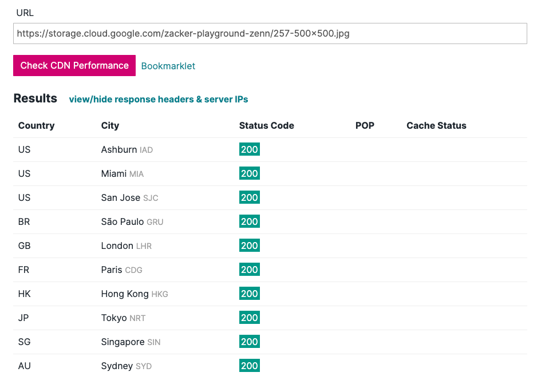This screenshot has width=545, height=392.
Task: Click the POP column header
Action: (365, 125)
